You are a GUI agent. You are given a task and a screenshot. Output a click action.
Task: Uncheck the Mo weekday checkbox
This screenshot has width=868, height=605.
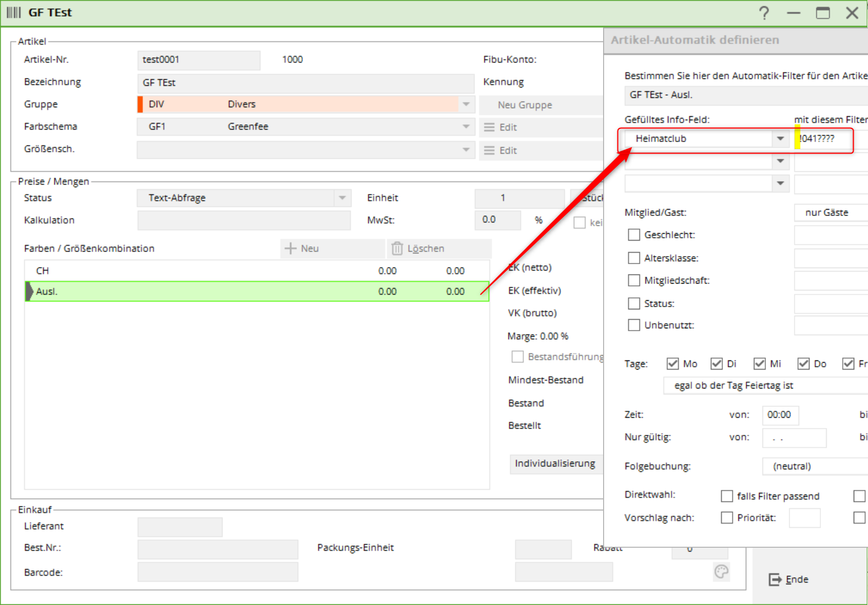672,364
